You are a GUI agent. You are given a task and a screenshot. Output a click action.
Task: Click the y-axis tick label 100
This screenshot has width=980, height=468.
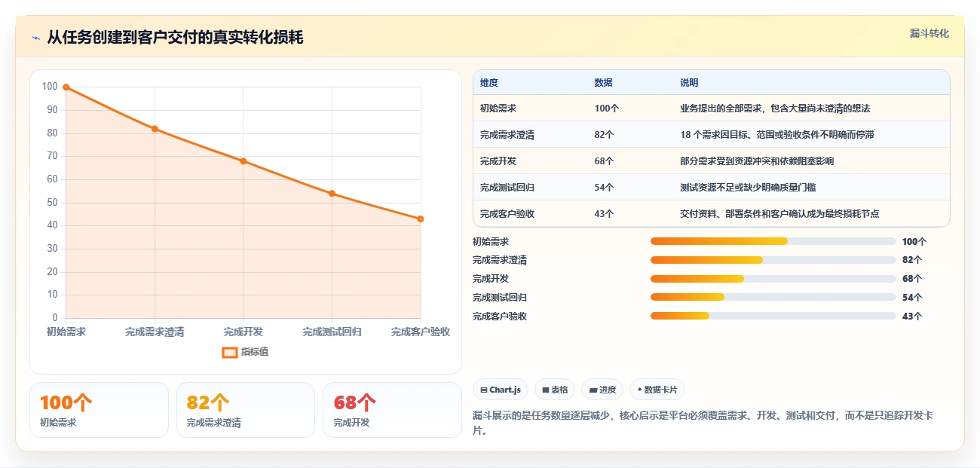click(x=50, y=87)
